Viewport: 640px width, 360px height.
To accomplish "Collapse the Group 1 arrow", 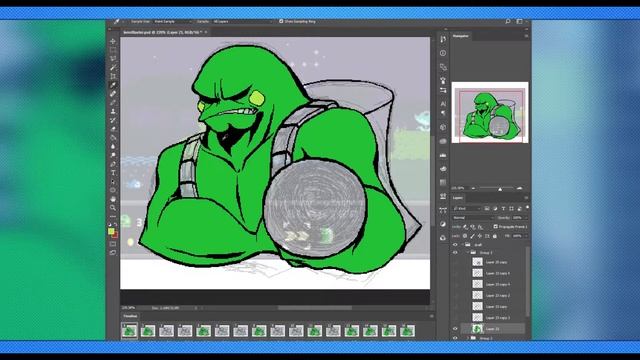I will coord(468,253).
